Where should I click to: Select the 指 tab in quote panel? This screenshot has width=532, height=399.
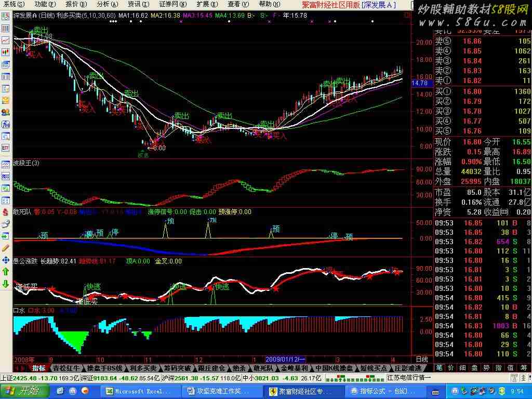[x=498, y=368]
